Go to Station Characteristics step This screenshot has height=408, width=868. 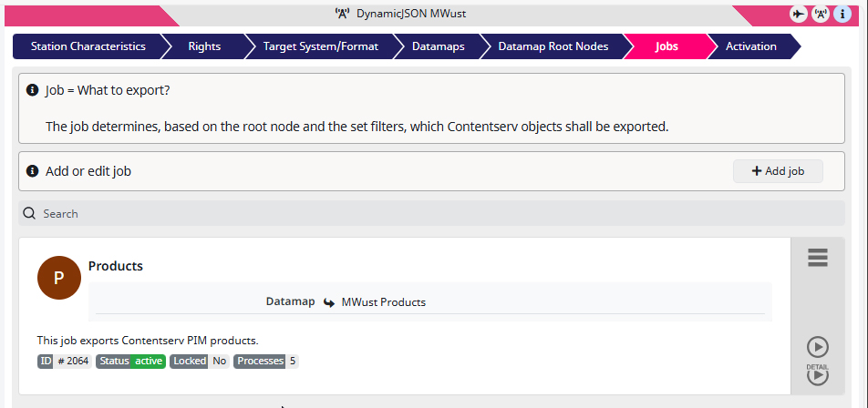(x=88, y=46)
